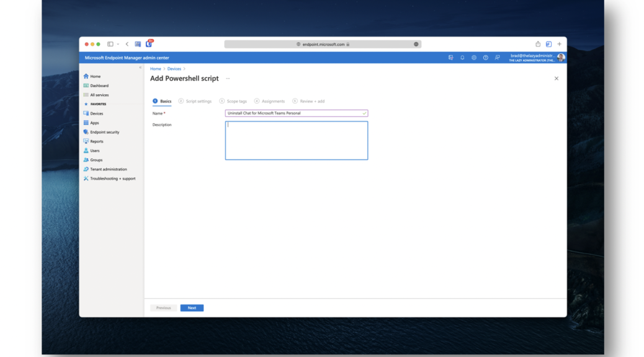Viewport: 644px width, 357px height.
Task: Open Devices in the sidebar
Action: [x=94, y=113]
